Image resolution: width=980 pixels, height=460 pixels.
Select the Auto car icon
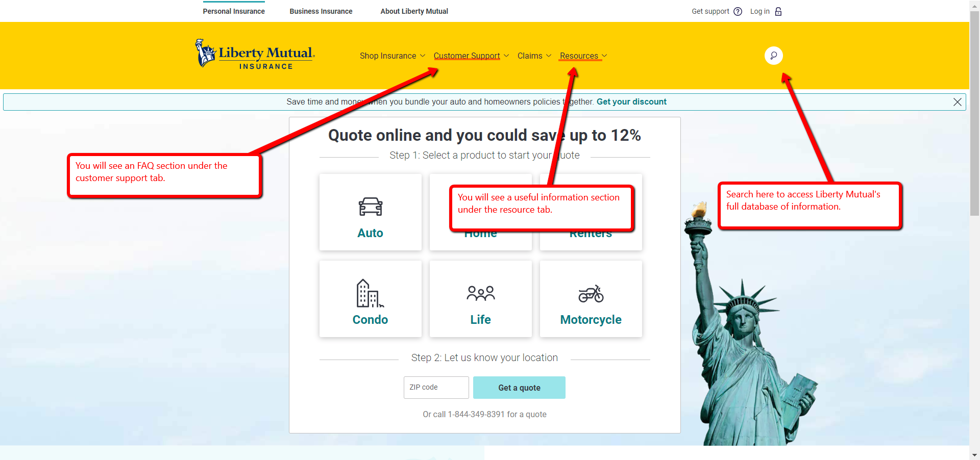(371, 207)
